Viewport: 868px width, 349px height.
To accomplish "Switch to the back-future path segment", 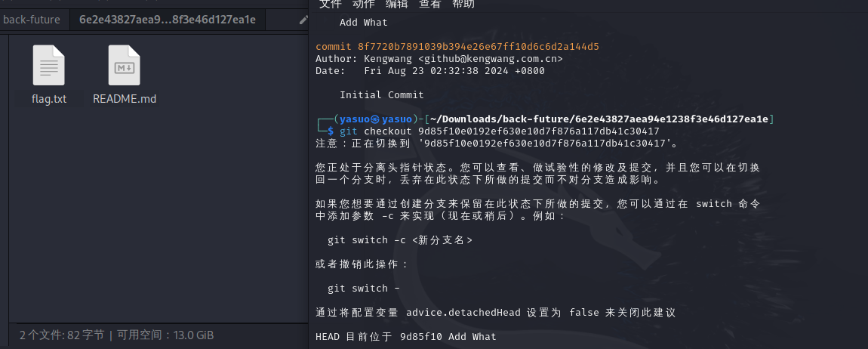I will tap(32, 20).
